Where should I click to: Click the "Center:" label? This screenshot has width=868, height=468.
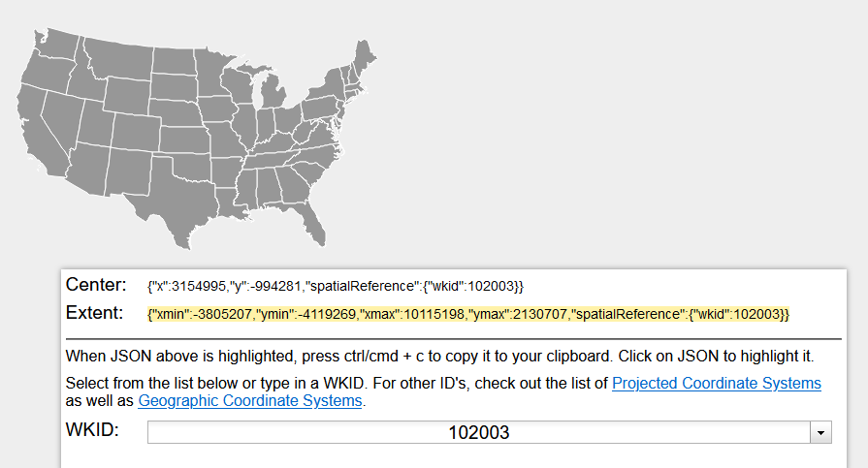click(96, 285)
